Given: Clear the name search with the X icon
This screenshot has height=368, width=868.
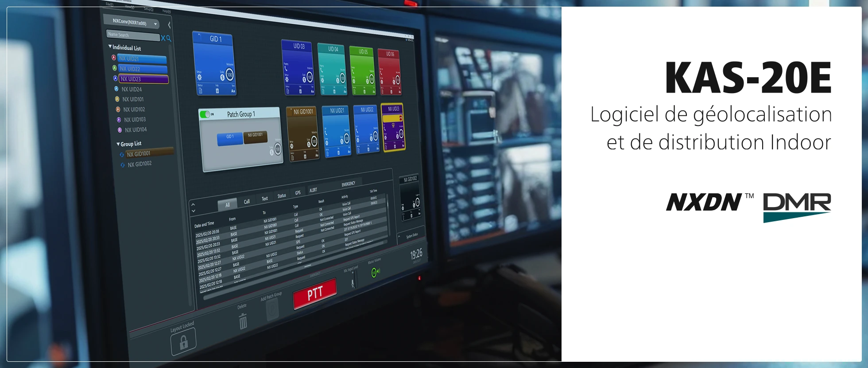Looking at the screenshot, I should point(163,38).
